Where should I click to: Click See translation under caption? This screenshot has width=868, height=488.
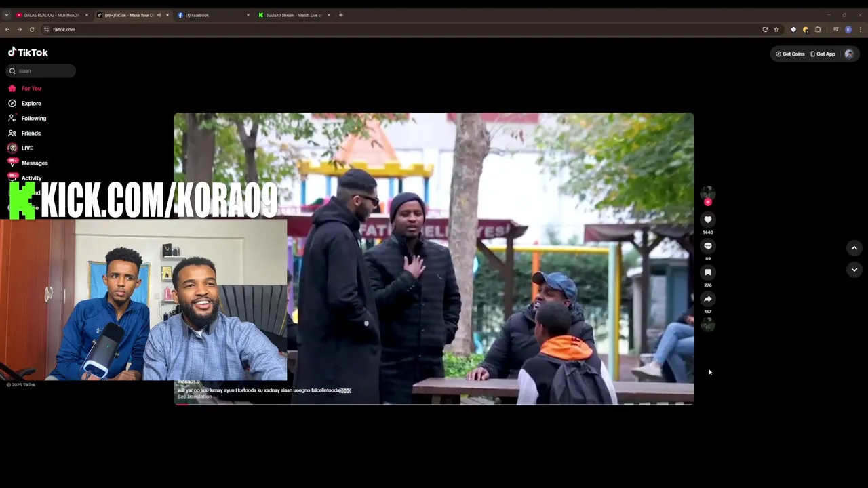click(x=195, y=396)
